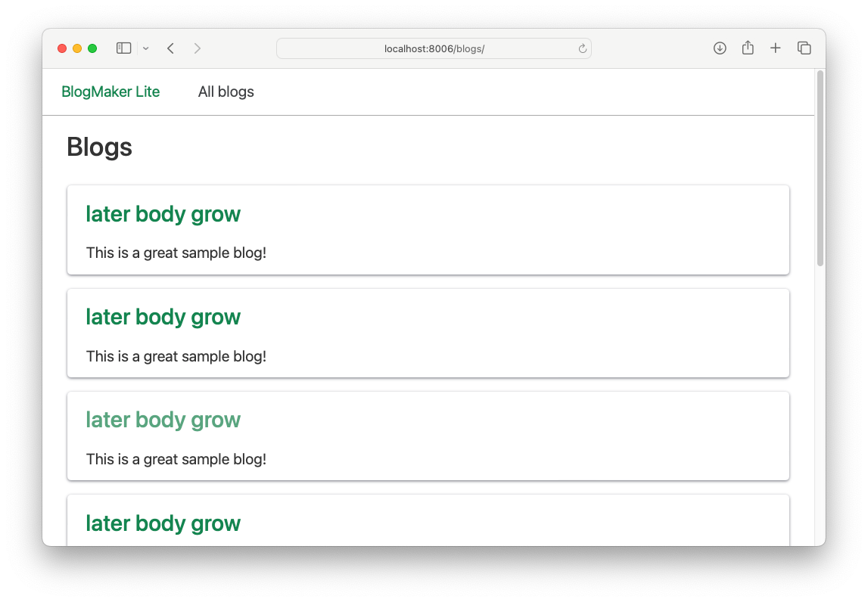
Task: Click the second blog card body text
Action: [176, 356]
